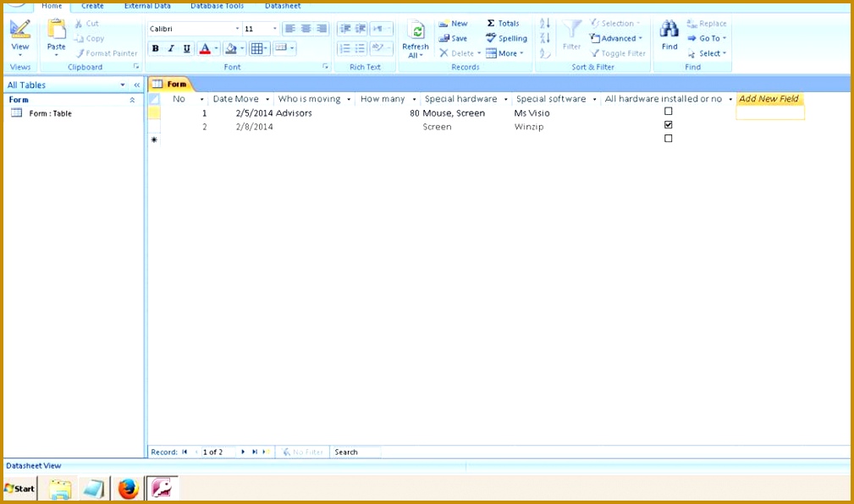
Task: Click the Filter funnel icon
Action: (572, 30)
